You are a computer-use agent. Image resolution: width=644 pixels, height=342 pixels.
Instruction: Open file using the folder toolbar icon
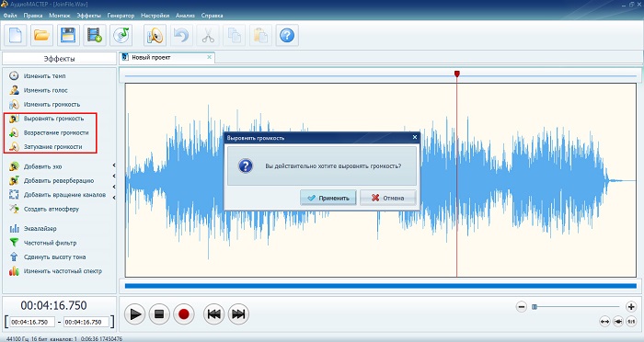[41, 35]
